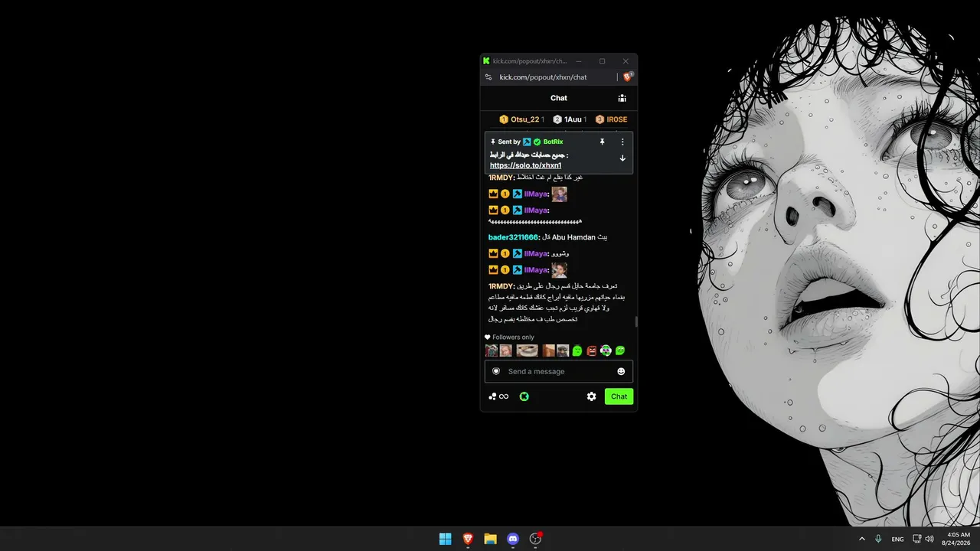The width and height of the screenshot is (980, 551).
Task: Click the Send a message input field
Action: point(559,371)
